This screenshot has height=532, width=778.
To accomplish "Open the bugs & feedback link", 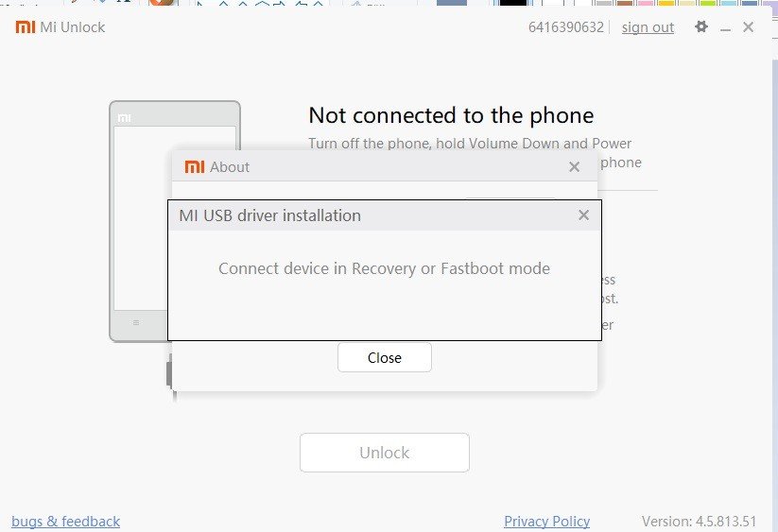I will [65, 521].
